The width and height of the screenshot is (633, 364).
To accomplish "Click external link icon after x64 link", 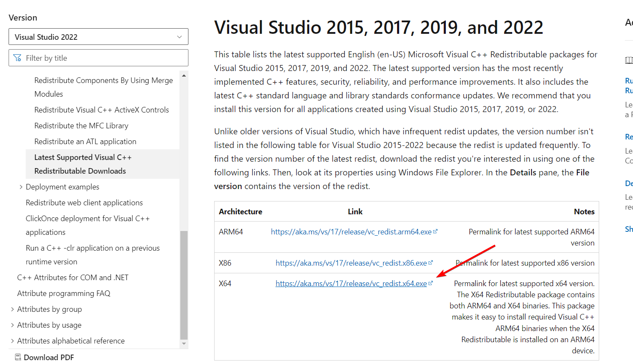I will click(x=430, y=283).
